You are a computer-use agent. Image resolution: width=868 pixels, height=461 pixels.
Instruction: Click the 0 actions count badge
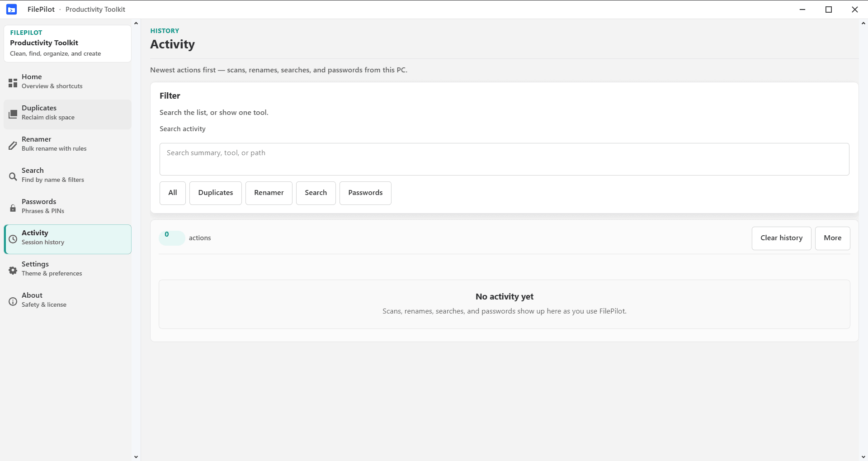[x=172, y=238]
